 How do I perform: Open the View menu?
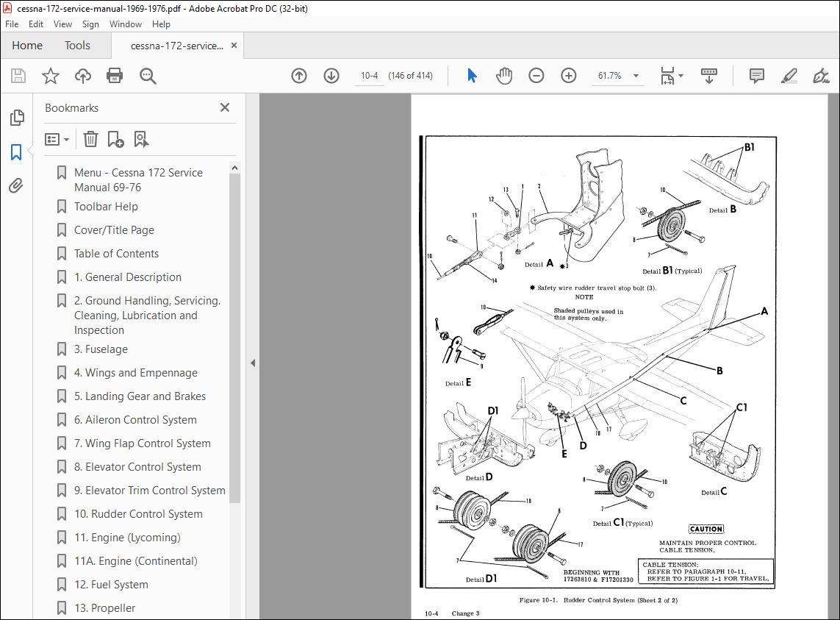[62, 24]
